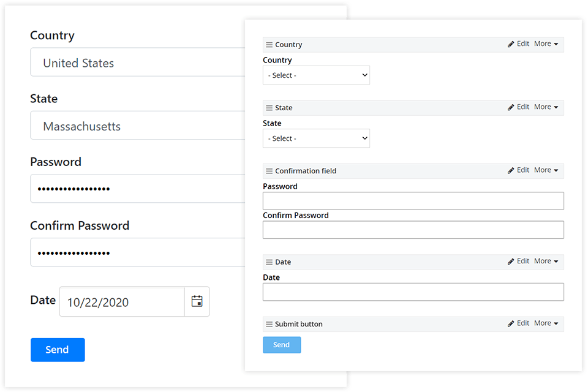The image size is (588, 392).
Task: Click the drag handle icon for Country field
Action: 269,45
